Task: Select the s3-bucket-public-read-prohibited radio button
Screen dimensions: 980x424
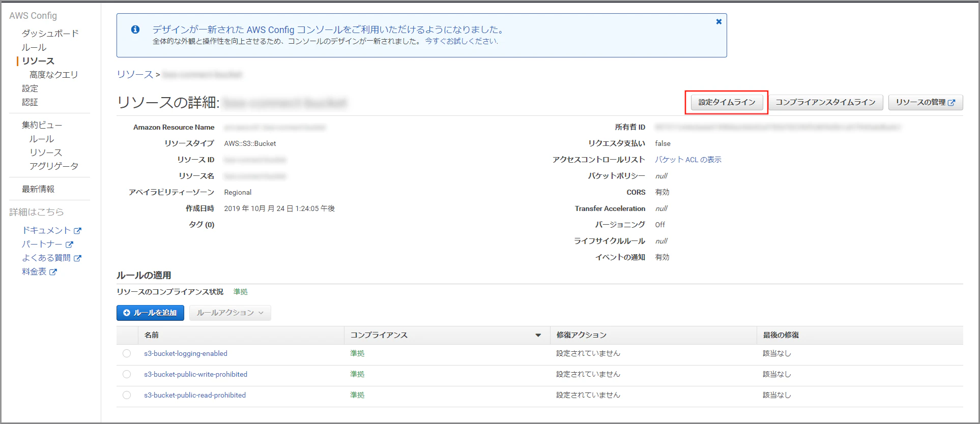Action: pos(127,395)
